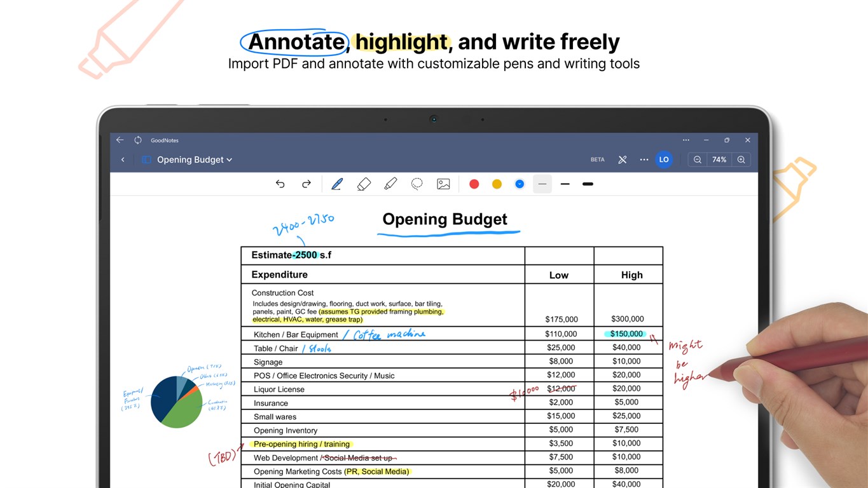
Task: Activate the Lasso selection tool
Action: click(417, 184)
